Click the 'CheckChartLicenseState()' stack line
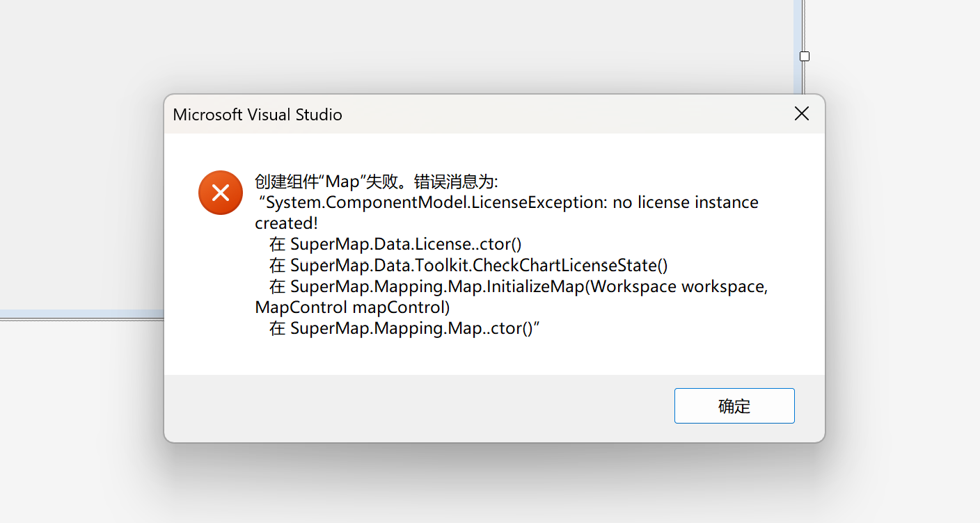Screen dimensions: 980x523 [x=468, y=265]
